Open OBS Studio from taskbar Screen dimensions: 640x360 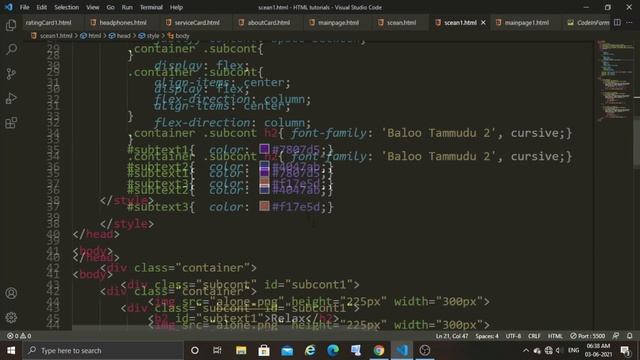coord(425,350)
